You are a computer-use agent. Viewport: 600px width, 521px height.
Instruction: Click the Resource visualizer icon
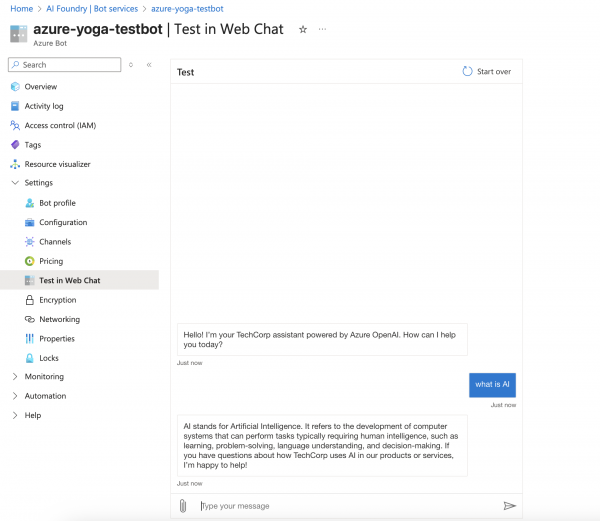click(x=15, y=164)
